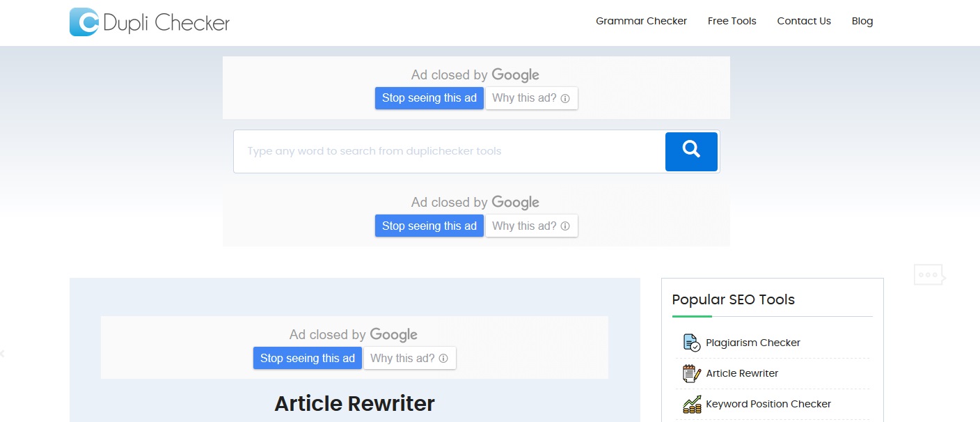Viewport: 980px width, 422px height.
Task: Click Stop seeing this ad below search bar
Action: coord(429,226)
